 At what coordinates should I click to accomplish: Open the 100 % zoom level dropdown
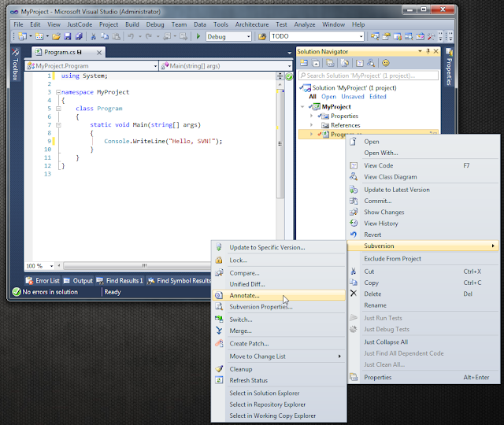51,266
